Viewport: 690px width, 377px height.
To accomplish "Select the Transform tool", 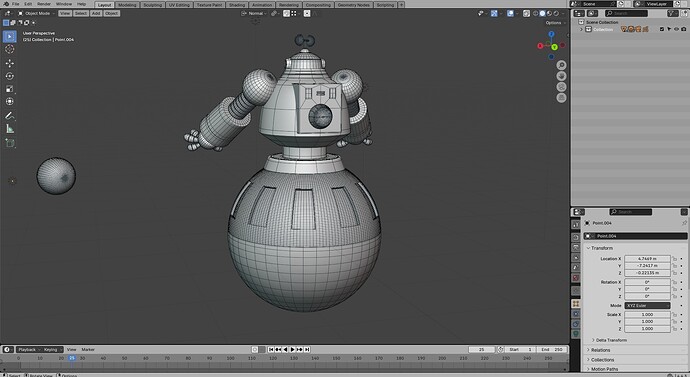I will tap(10, 102).
